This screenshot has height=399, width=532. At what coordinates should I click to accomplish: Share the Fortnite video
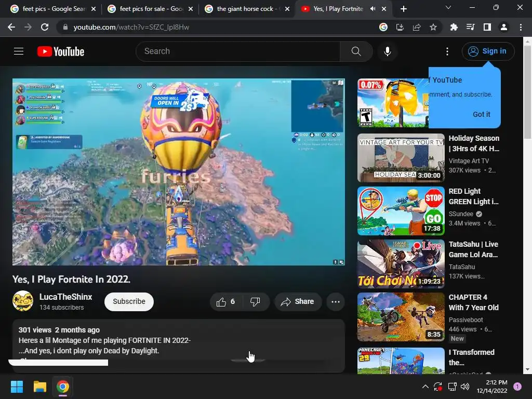[x=298, y=302]
